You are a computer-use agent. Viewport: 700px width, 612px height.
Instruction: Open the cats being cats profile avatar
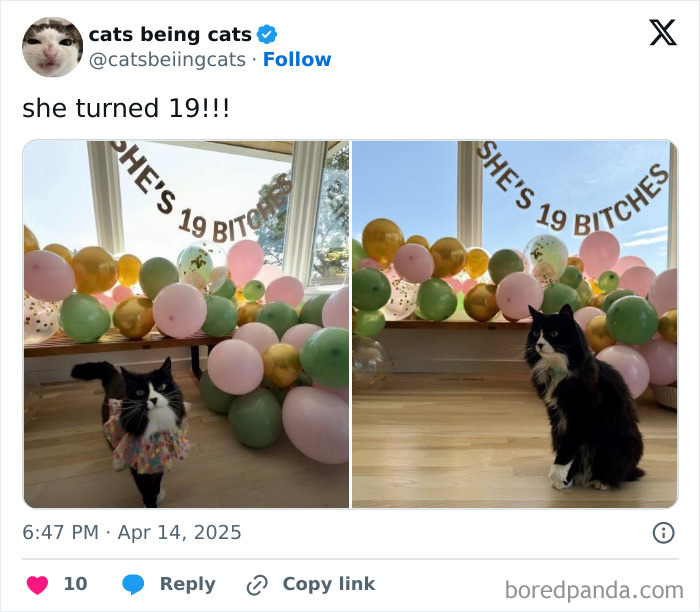pyautogui.click(x=53, y=47)
